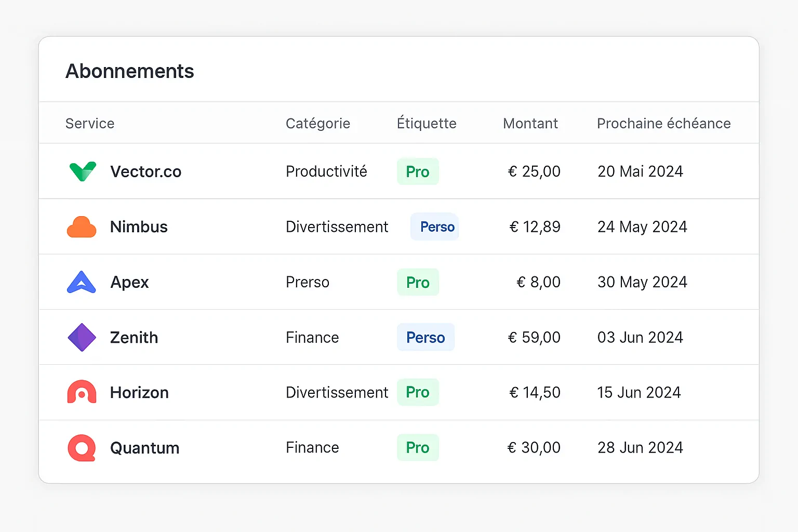The image size is (798, 532).
Task: Click the blue Apex arrow icon
Action: click(x=82, y=282)
